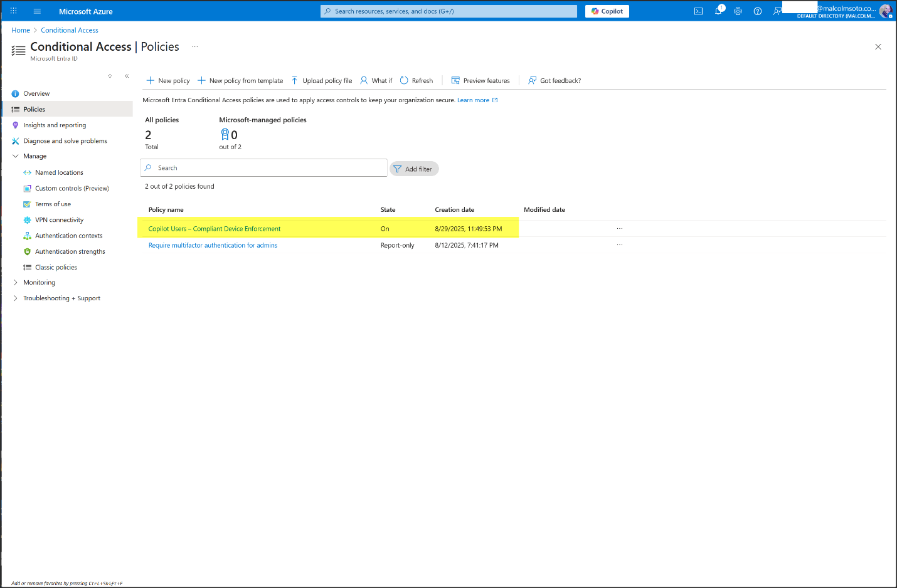Screen dimensions: 897x588
Task: Click the Refresh toolbar button
Action: [417, 81]
